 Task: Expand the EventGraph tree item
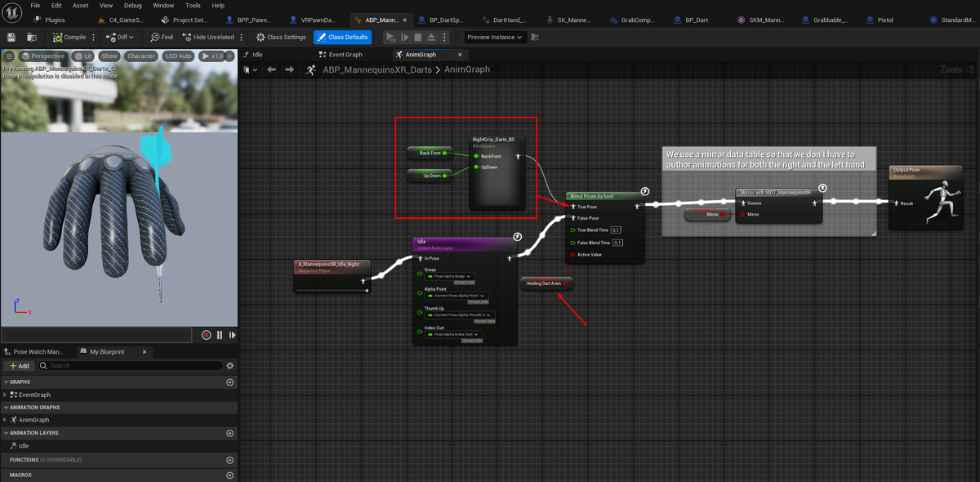6,395
